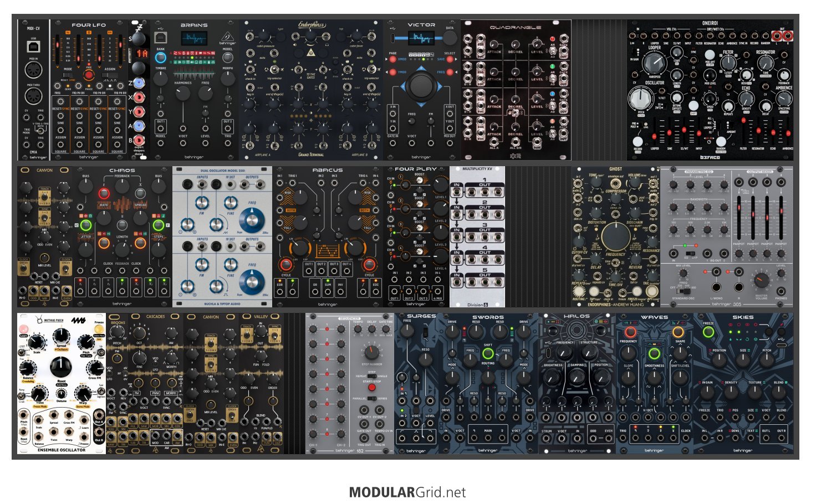Click the LOOPER knob on Oneiroi

point(655,62)
